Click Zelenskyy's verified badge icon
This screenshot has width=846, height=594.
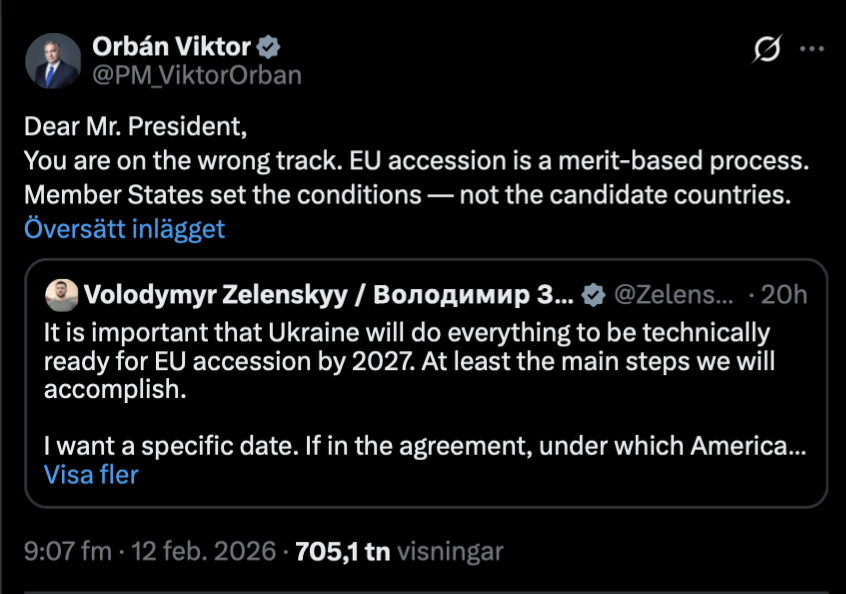(593, 294)
